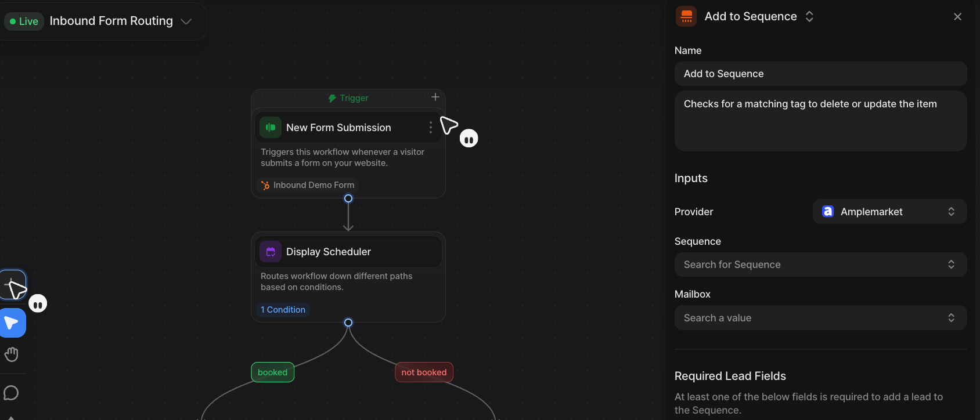Viewport: 980px width, 420px height.
Task: Click the trigger description text
Action: [343, 157]
